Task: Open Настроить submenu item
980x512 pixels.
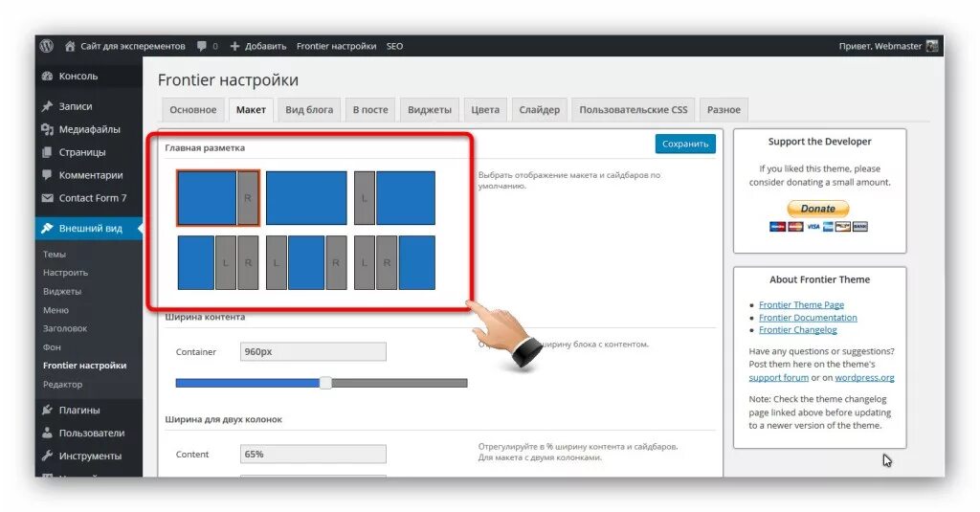Action: click(x=66, y=273)
